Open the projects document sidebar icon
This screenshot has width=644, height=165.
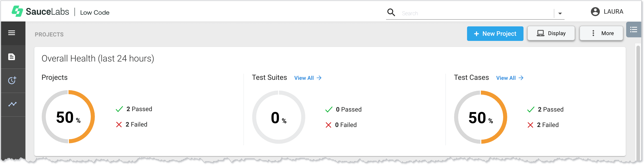click(x=12, y=57)
